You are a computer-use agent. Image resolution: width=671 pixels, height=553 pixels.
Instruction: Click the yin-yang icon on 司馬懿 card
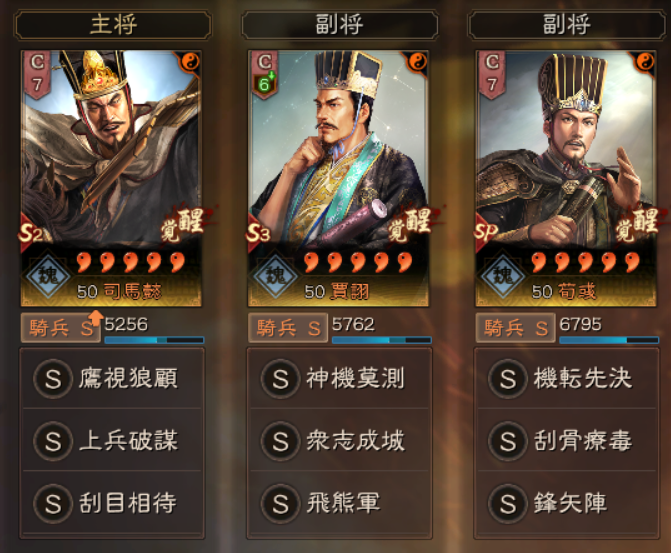[x=190, y=62]
